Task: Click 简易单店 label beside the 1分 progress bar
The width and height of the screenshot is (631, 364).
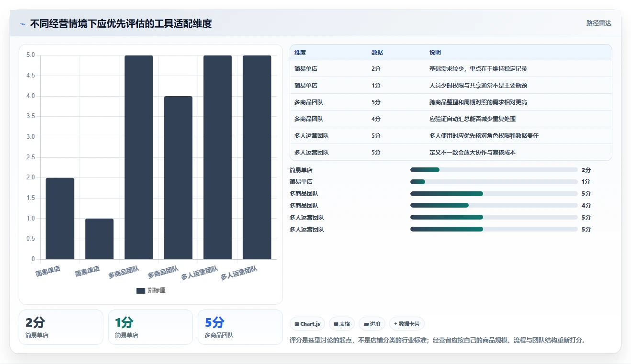Action: point(301,182)
